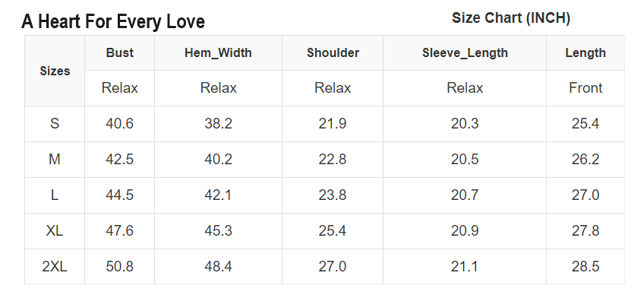
Task: Click the 'A Heart For Every Love' title
Action: tap(113, 21)
